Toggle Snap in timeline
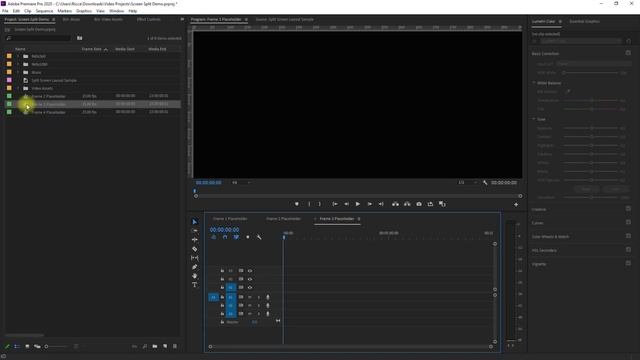 pos(225,237)
